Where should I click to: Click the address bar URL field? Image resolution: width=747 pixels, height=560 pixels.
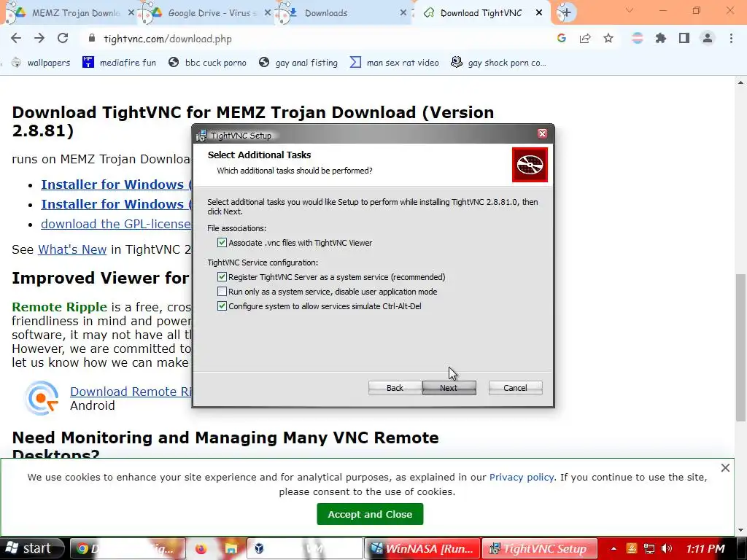pos(314,39)
